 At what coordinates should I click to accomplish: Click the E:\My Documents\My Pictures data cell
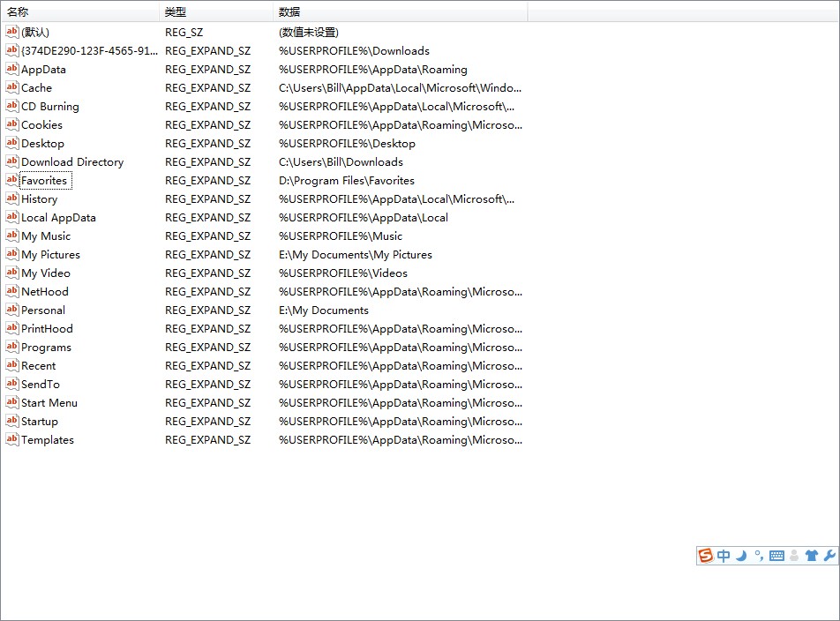click(x=356, y=255)
